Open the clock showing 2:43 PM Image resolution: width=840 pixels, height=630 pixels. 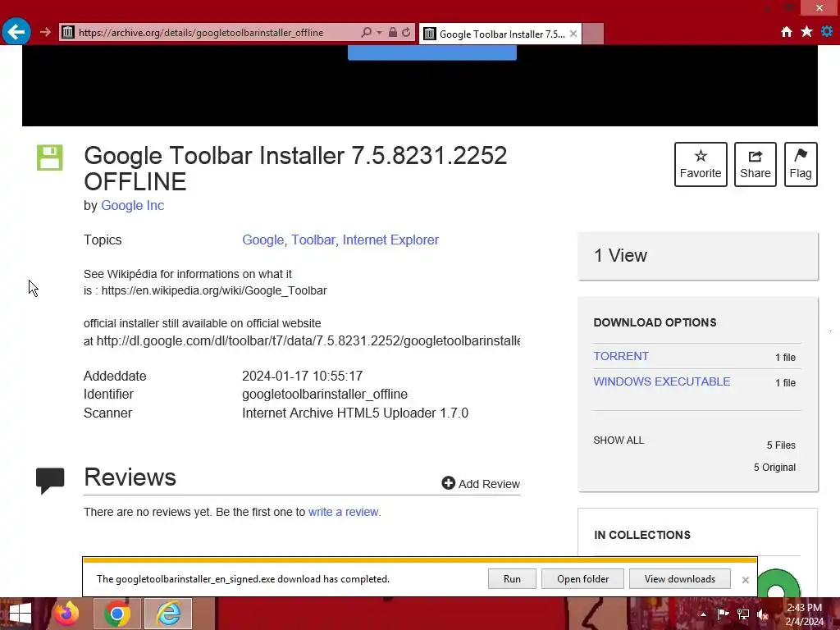tap(804, 614)
